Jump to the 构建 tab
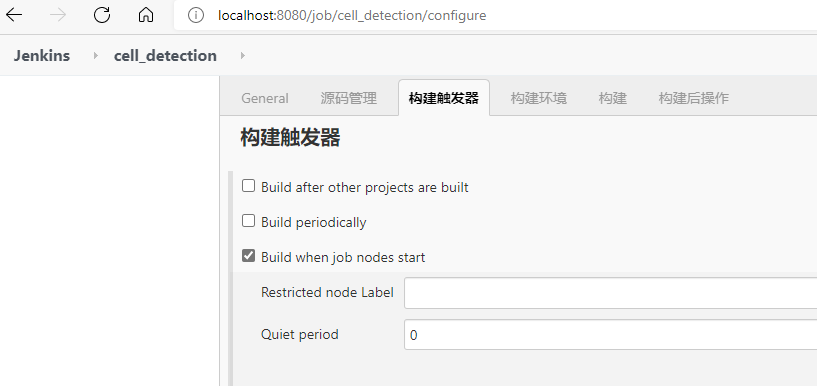817x386 pixels. pyautogui.click(x=613, y=98)
